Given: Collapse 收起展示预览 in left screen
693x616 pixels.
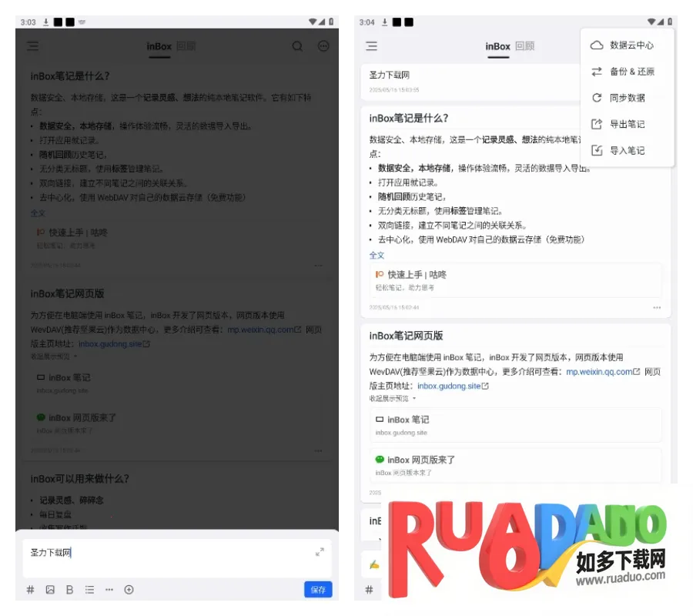Looking at the screenshot, I should (x=54, y=357).
